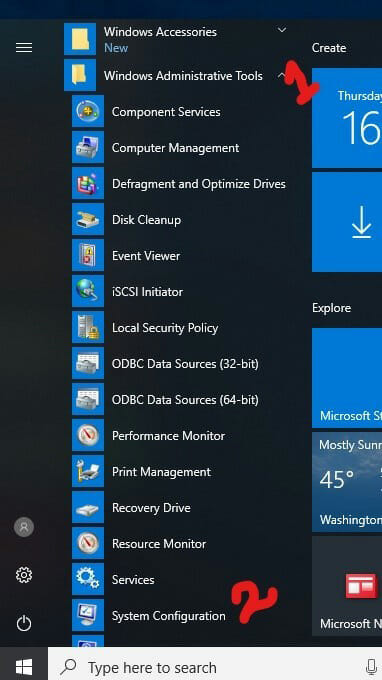382x680 pixels.
Task: Click the search magnifier icon in taskbar
Action: pyautogui.click(x=69, y=667)
